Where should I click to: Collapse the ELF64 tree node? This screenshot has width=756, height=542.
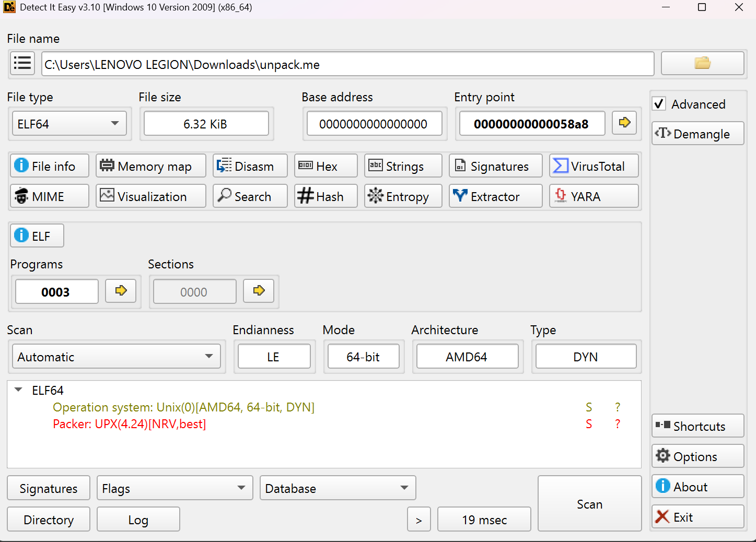(19, 390)
